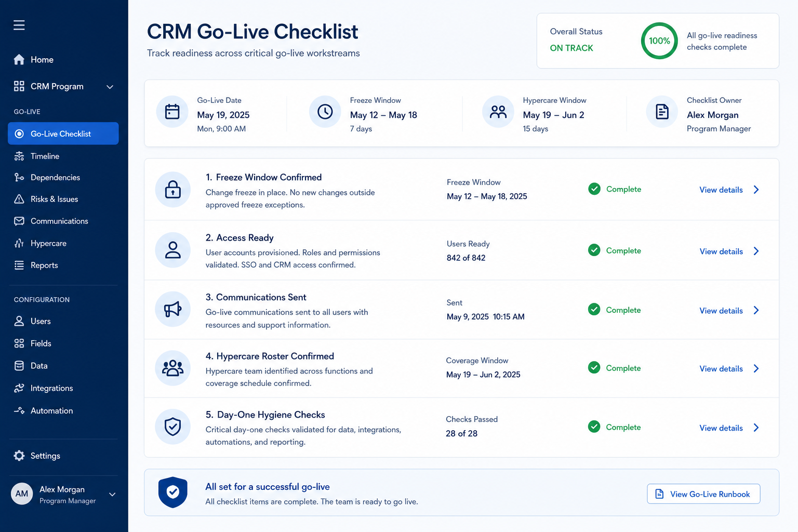Image resolution: width=798 pixels, height=532 pixels.
Task: Open the Alex Morgan profile dropdown chevron
Action: (x=112, y=494)
